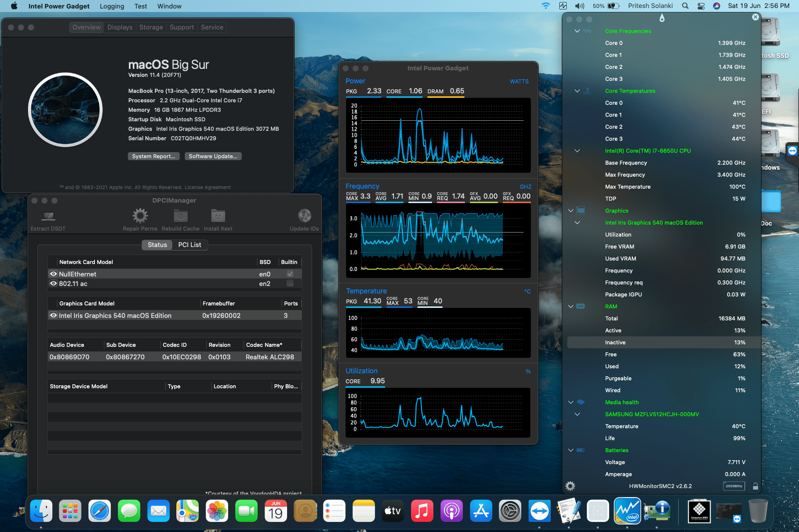Image resolution: width=799 pixels, height=532 pixels.
Task: Select the PCI List tab in DPCIManager
Action: pos(190,245)
